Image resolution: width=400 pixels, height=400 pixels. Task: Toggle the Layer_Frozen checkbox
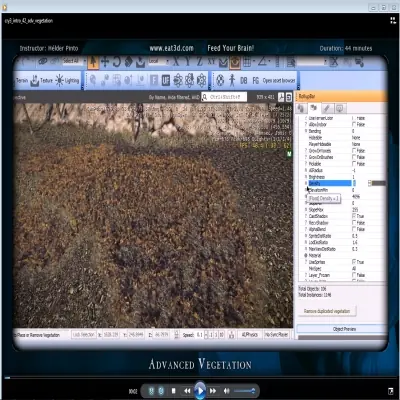(x=354, y=275)
